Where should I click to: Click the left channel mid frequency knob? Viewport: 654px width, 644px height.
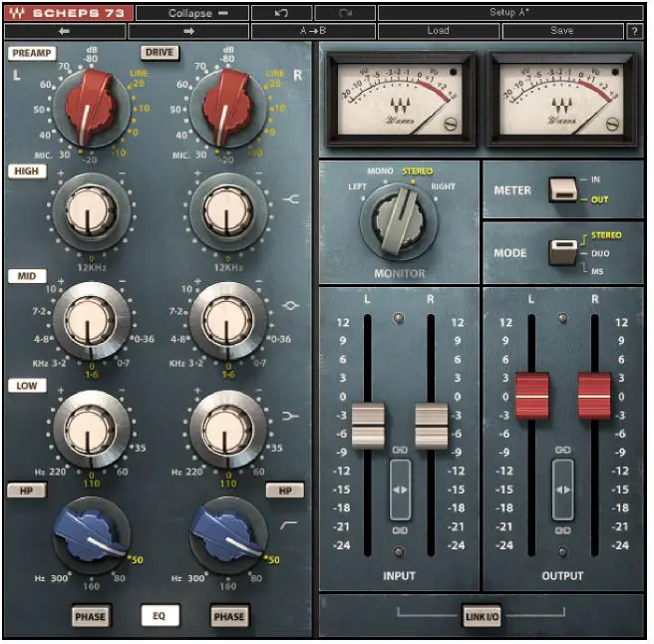90,319
